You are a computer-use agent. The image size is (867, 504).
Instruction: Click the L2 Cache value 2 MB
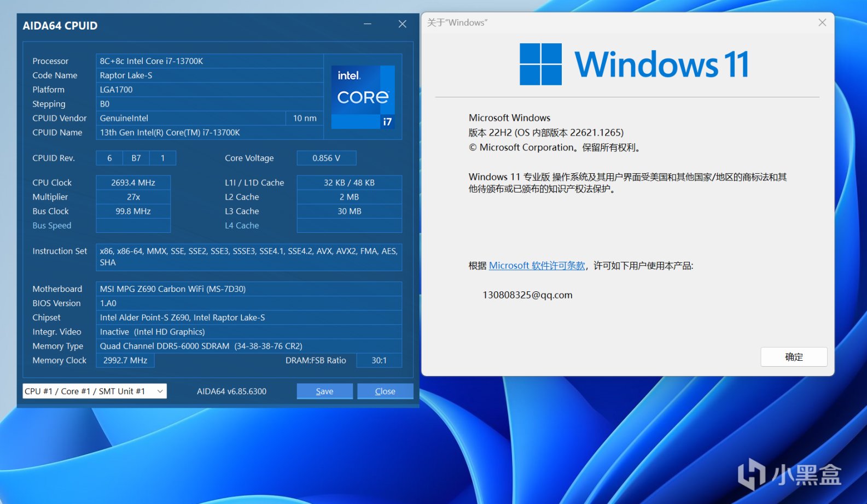pyautogui.click(x=350, y=197)
